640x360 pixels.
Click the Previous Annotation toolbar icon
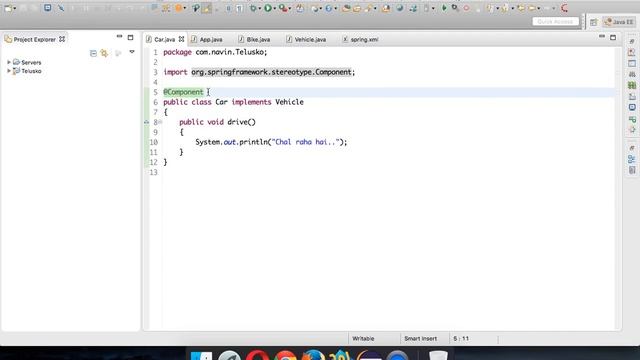click(x=505, y=8)
